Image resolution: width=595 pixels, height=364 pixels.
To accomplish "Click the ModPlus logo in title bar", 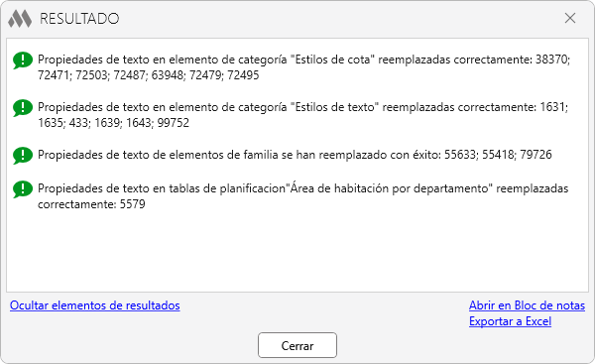I will click(x=20, y=18).
